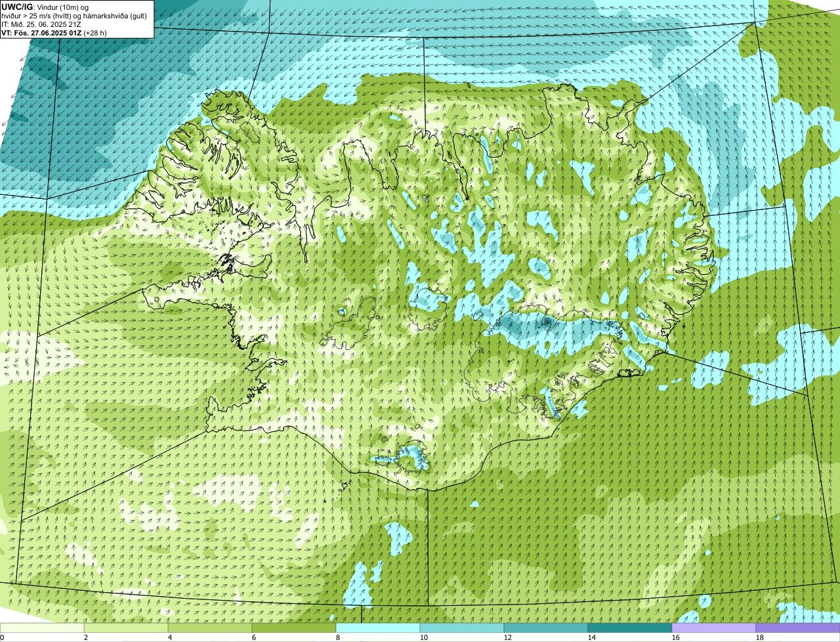Screen dimensions: 840x642
Task: Click the purple above-18 m/s legend swatch
Action: (x=798, y=628)
